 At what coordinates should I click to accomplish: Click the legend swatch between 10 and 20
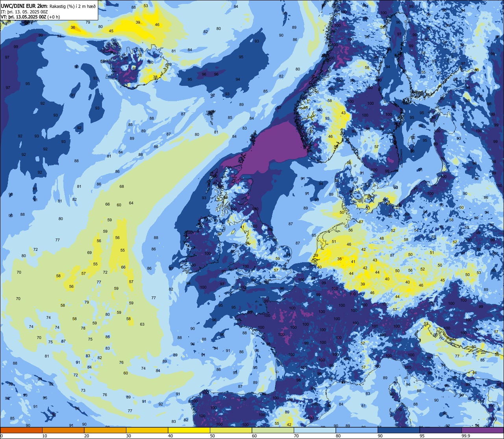(x=63, y=430)
